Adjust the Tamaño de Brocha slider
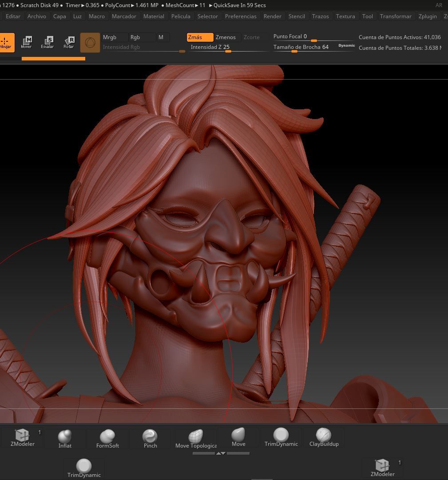 coord(313,48)
